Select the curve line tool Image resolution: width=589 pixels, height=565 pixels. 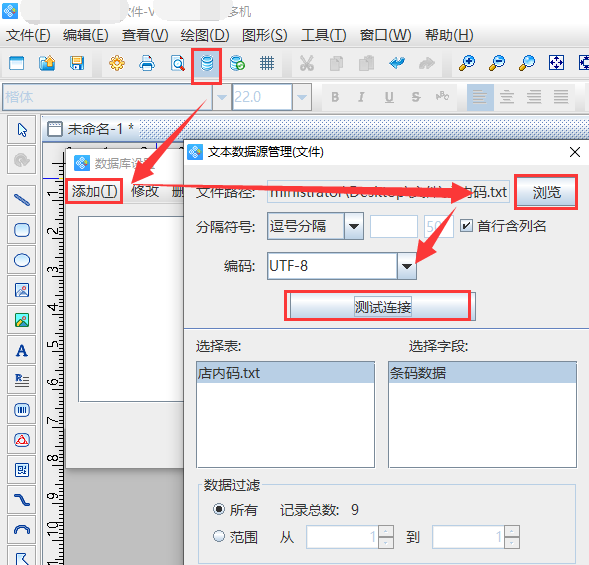[22, 500]
